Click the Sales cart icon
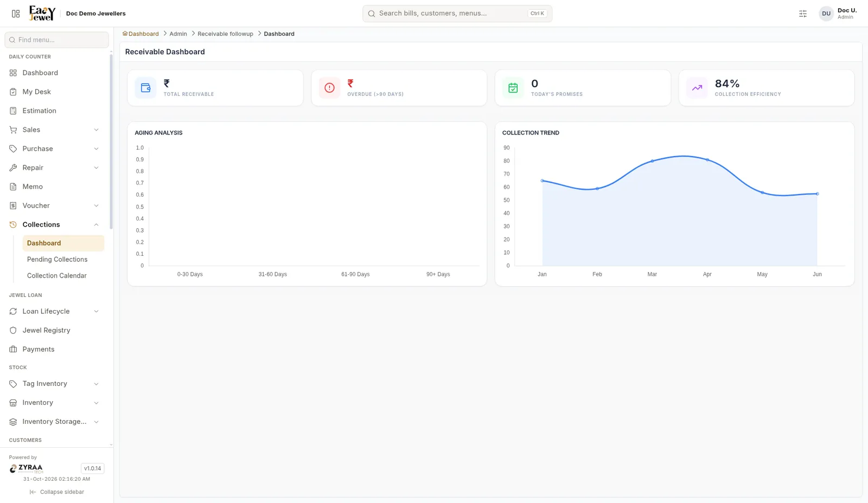Screen dimensions: 868x503 click(13, 130)
